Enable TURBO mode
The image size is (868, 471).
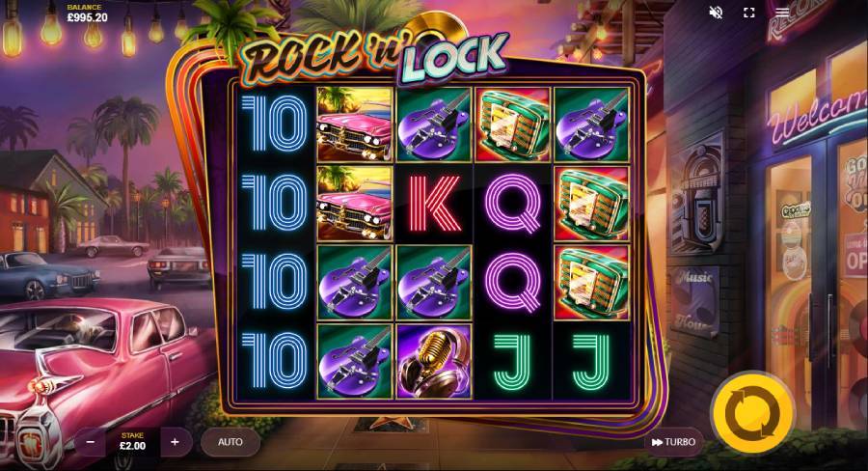pyautogui.click(x=674, y=442)
